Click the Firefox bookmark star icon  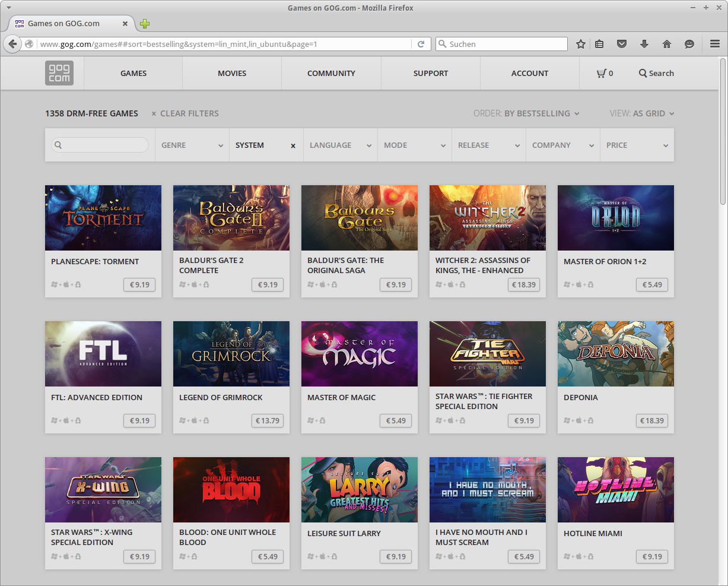[x=581, y=44]
